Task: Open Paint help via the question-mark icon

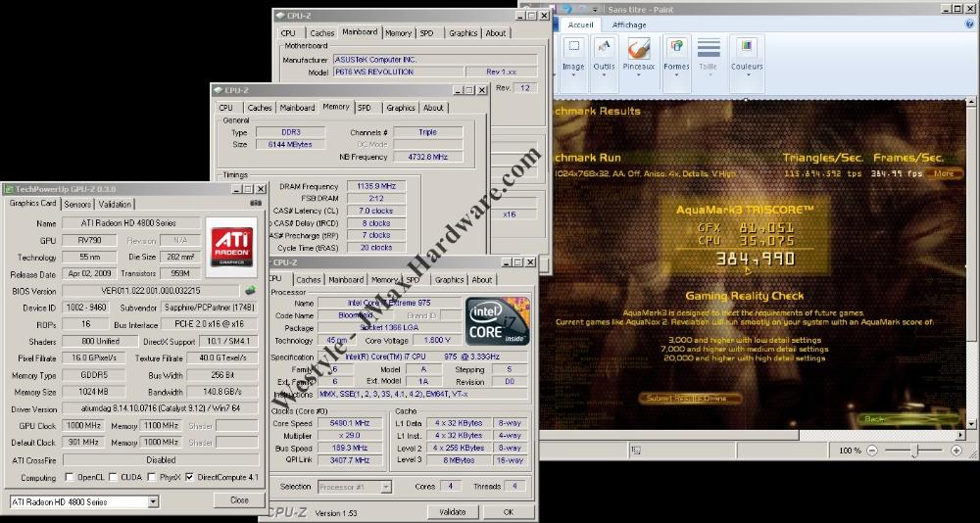Action: pyautogui.click(x=969, y=24)
